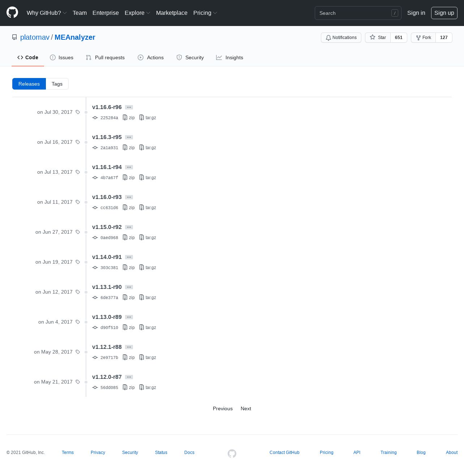Open the MEAnalyzer repository link

[x=75, y=37]
